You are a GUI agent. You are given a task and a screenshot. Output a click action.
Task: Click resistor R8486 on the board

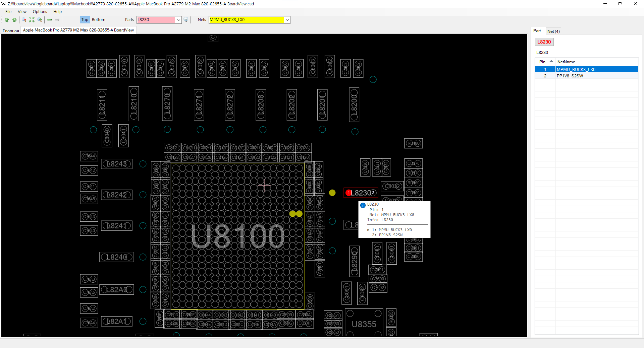point(413,143)
